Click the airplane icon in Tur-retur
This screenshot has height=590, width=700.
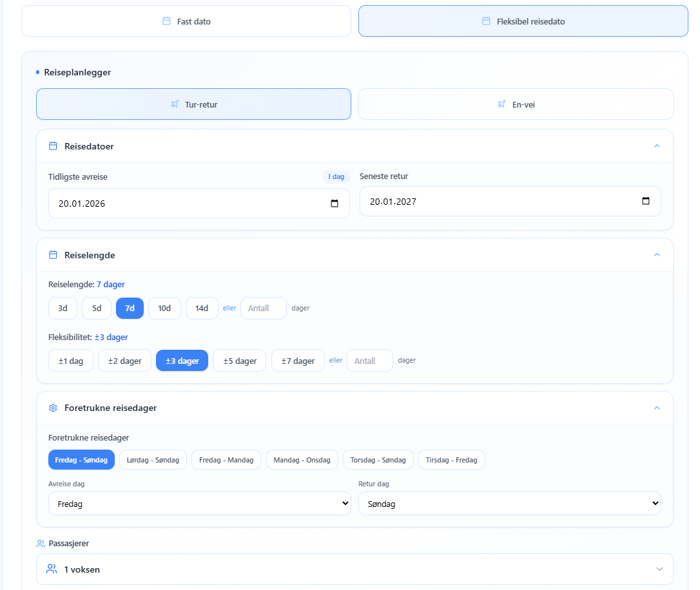[x=175, y=104]
